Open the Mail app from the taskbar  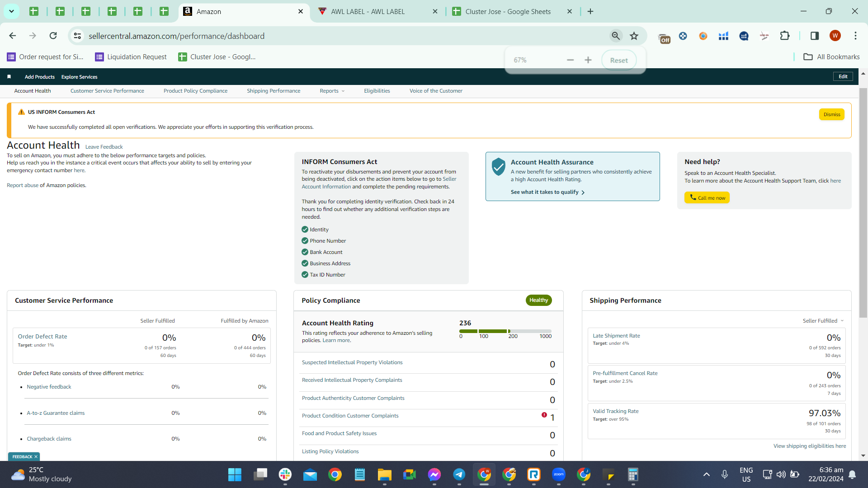310,474
